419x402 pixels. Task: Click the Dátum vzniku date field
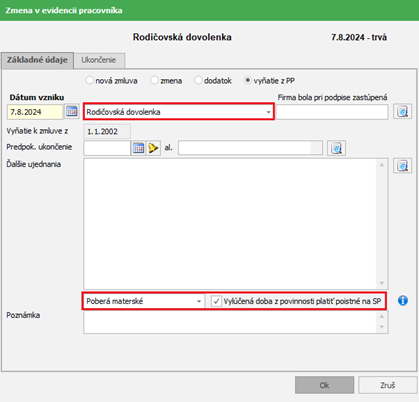35,112
